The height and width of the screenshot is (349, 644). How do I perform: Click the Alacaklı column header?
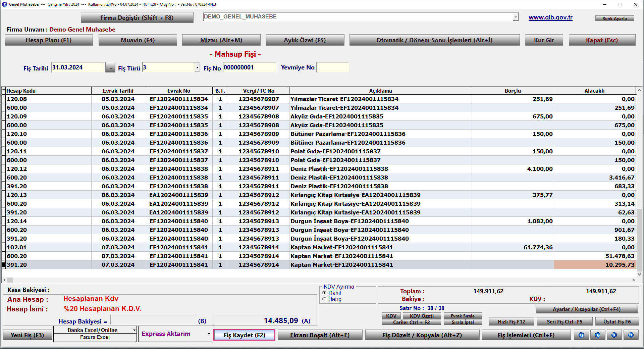pyautogui.click(x=595, y=91)
